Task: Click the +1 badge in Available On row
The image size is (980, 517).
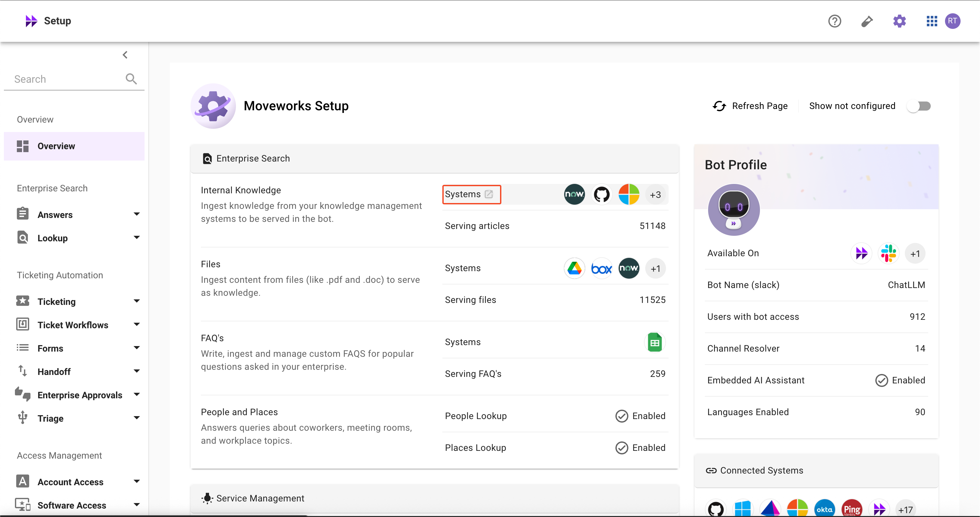Action: tap(915, 254)
